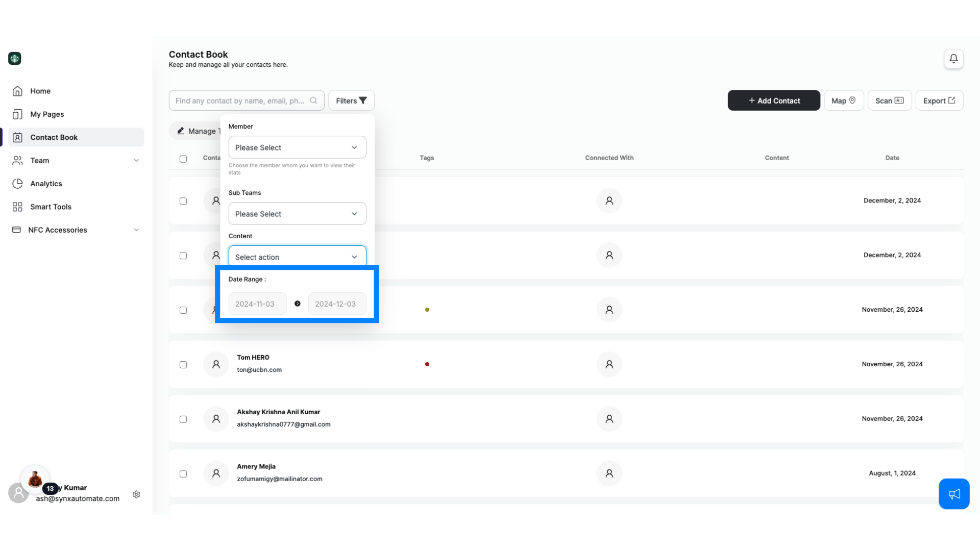Click the Add Contact button

point(774,101)
